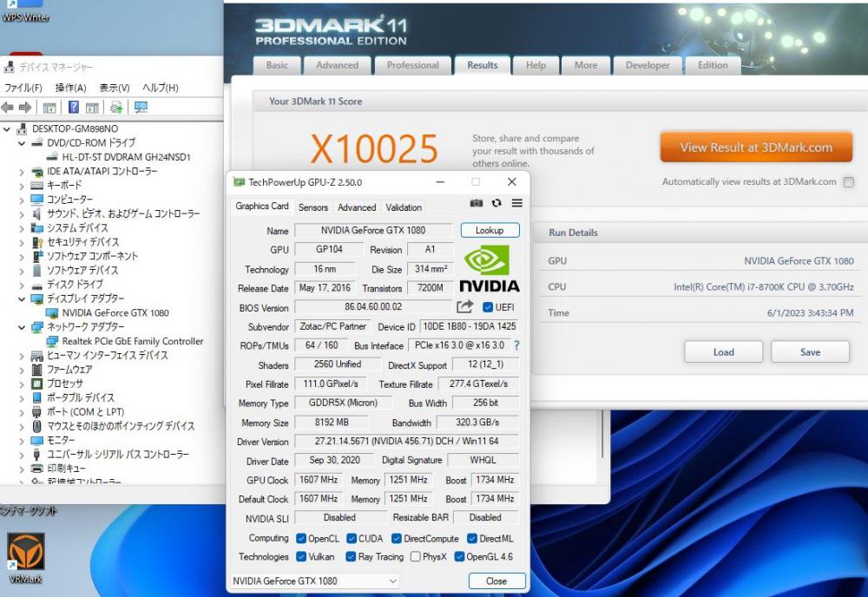Click the BIOS share/export arrow icon
Screen dimensions: 868x597
[465, 306]
